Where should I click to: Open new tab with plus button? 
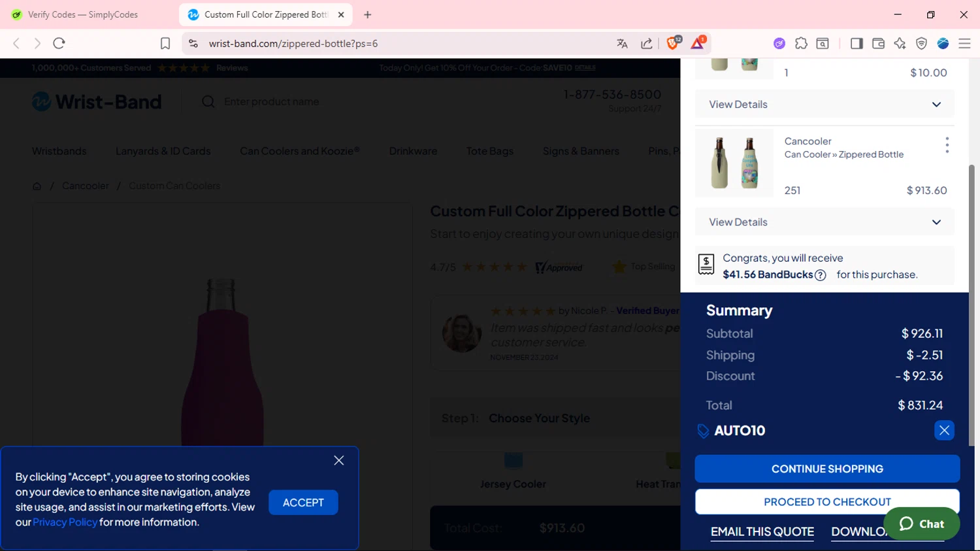pyautogui.click(x=368, y=14)
